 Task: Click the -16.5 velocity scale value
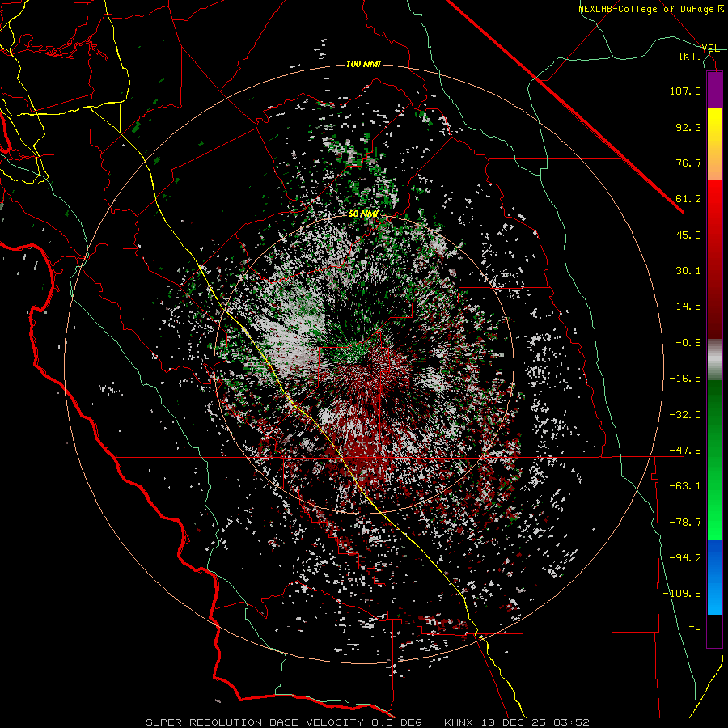[685, 379]
